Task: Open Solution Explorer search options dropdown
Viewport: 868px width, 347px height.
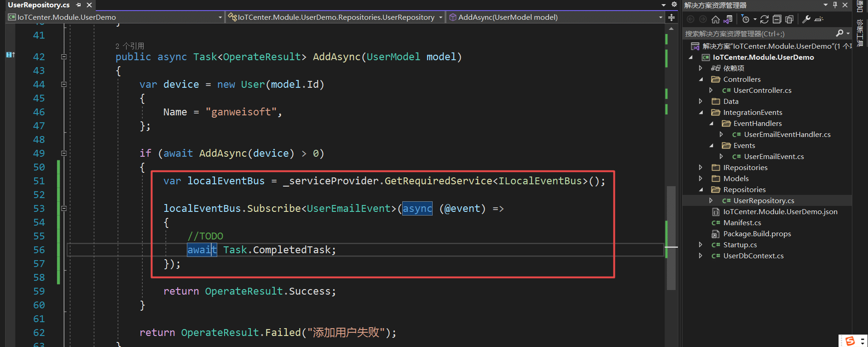Action: (x=848, y=33)
